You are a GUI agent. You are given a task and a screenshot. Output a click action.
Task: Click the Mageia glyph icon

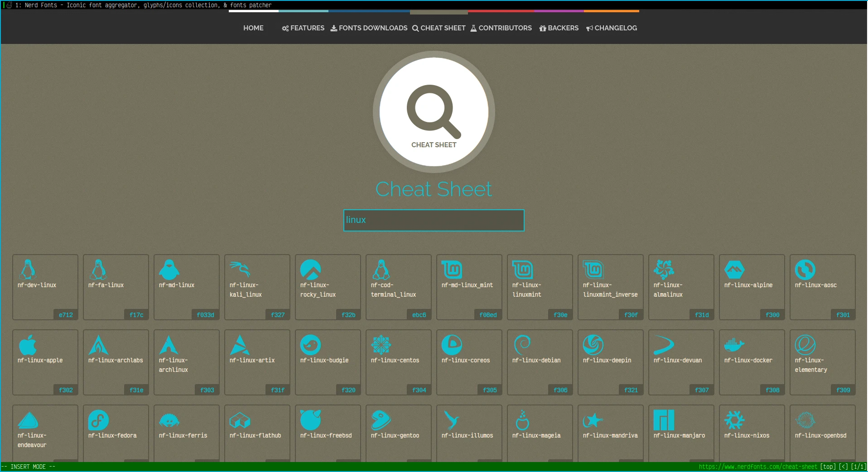click(x=522, y=420)
